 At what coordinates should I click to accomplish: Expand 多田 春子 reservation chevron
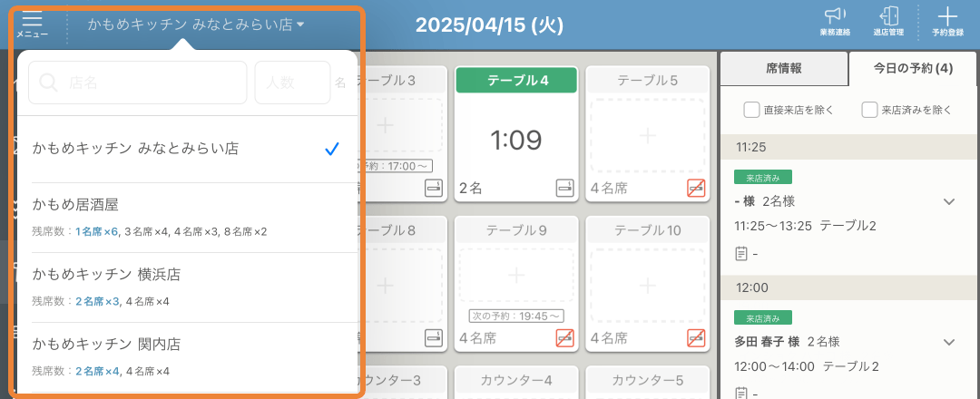(x=949, y=342)
